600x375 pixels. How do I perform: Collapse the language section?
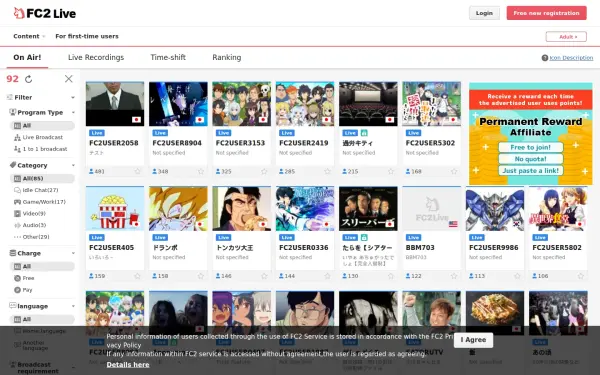73,306
